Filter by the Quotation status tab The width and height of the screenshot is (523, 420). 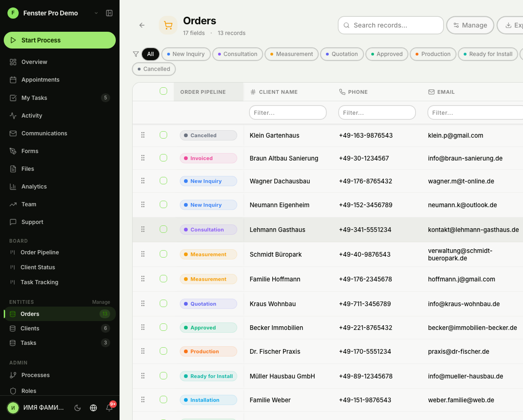pos(341,54)
